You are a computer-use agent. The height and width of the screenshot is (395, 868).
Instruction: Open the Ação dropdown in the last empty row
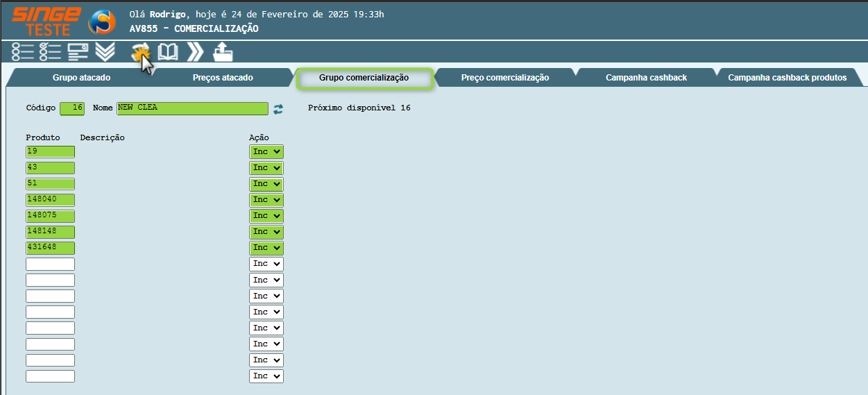pos(266,376)
